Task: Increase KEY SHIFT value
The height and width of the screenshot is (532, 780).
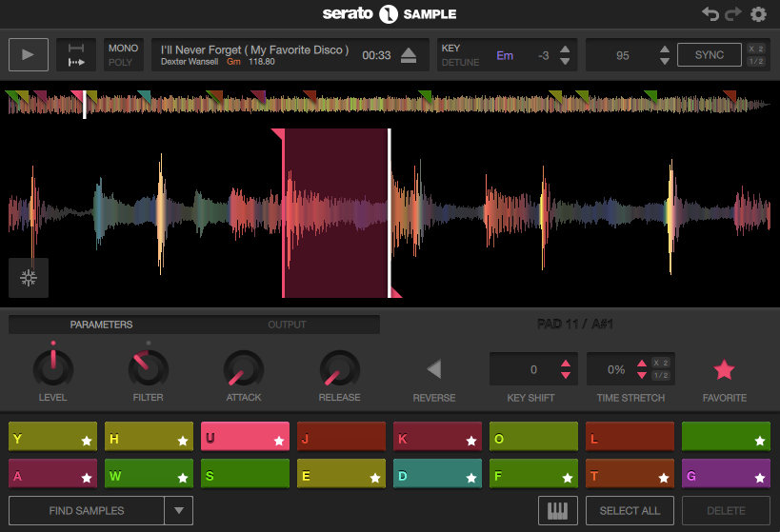Action: point(566,364)
